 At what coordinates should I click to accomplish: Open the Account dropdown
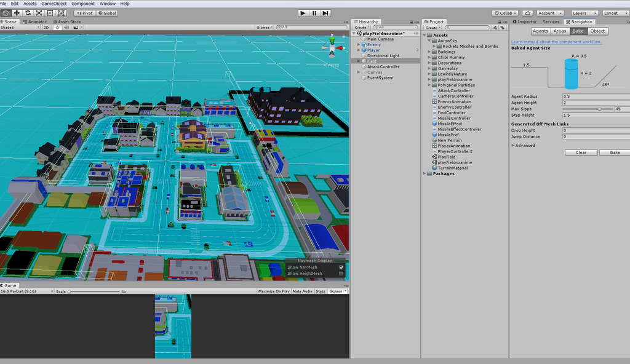[x=550, y=14]
